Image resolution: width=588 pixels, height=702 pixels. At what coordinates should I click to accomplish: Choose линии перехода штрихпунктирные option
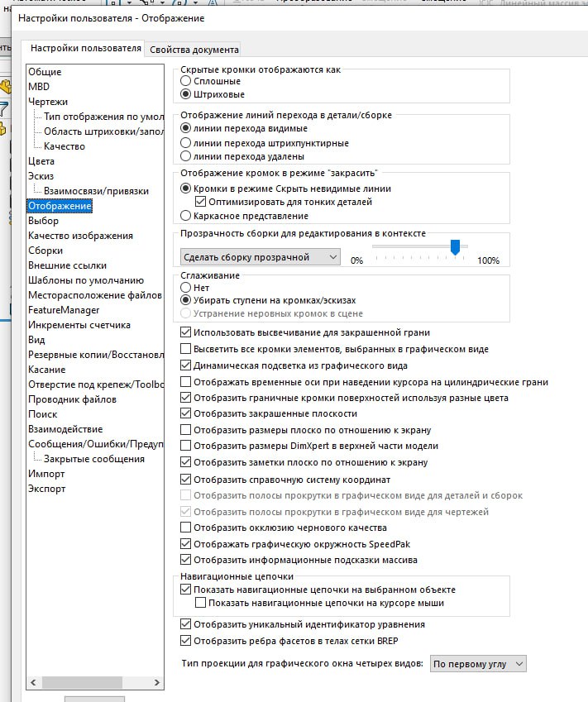[x=185, y=143]
